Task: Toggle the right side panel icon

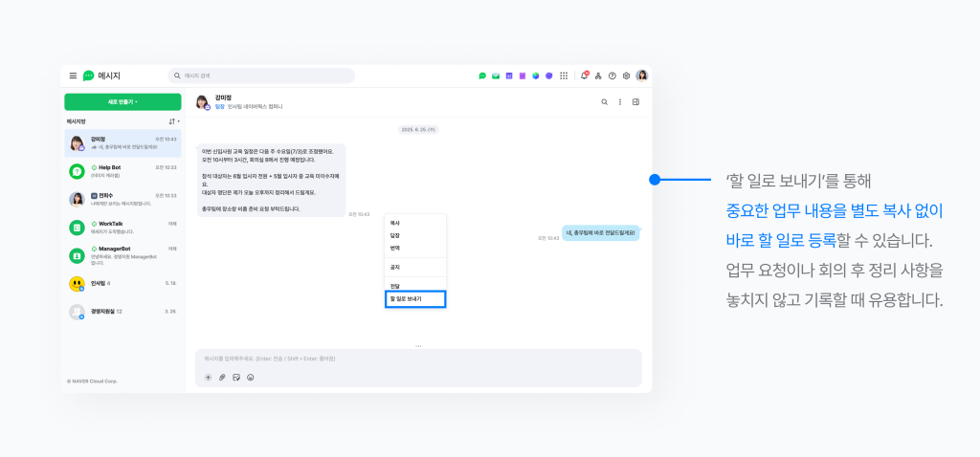Action: (635, 102)
